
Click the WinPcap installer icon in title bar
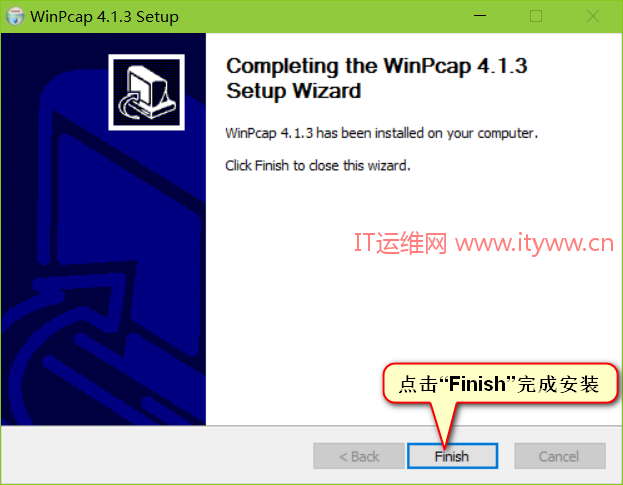coord(15,16)
